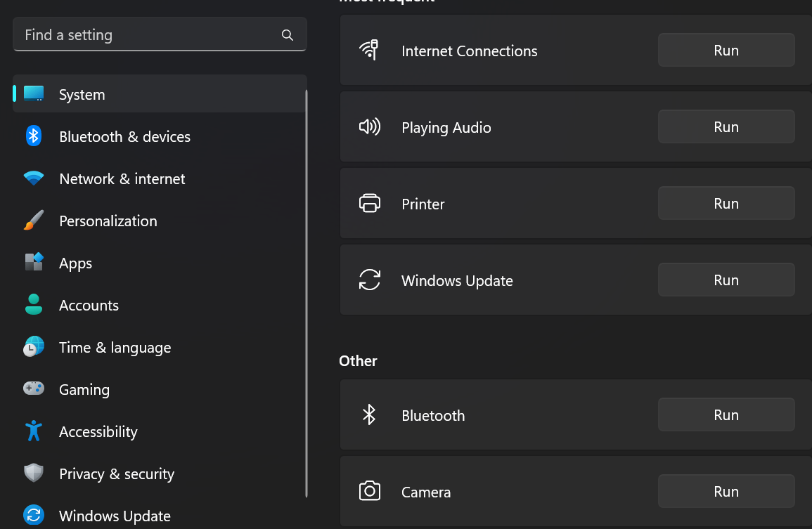Run the Internet Connections troubleshooter
Viewport: 812px width, 529px height.
tap(726, 51)
